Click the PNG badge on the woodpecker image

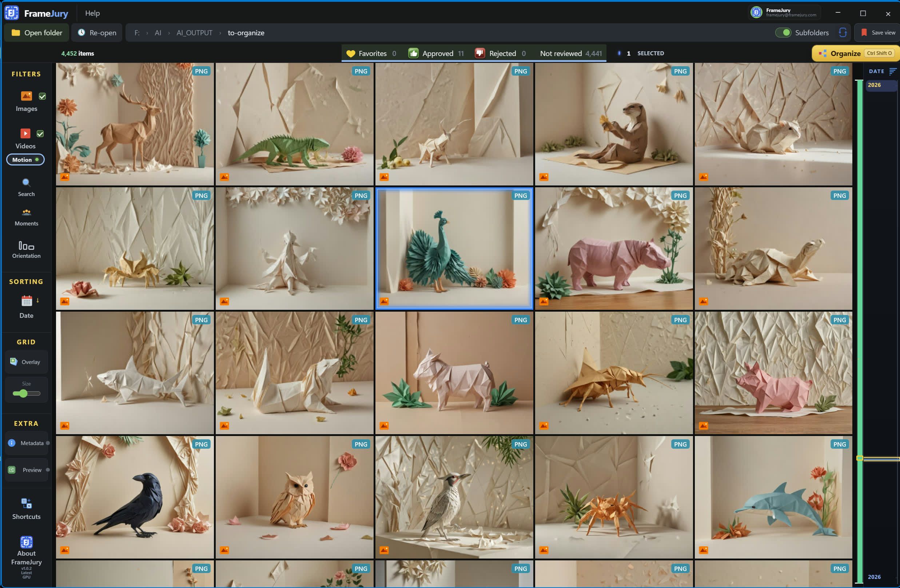click(x=520, y=444)
